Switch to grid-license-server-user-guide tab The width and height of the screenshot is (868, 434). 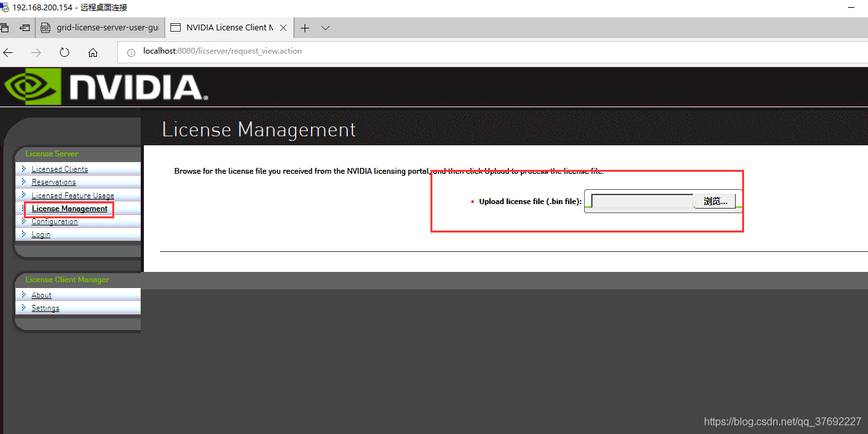tap(100, 28)
